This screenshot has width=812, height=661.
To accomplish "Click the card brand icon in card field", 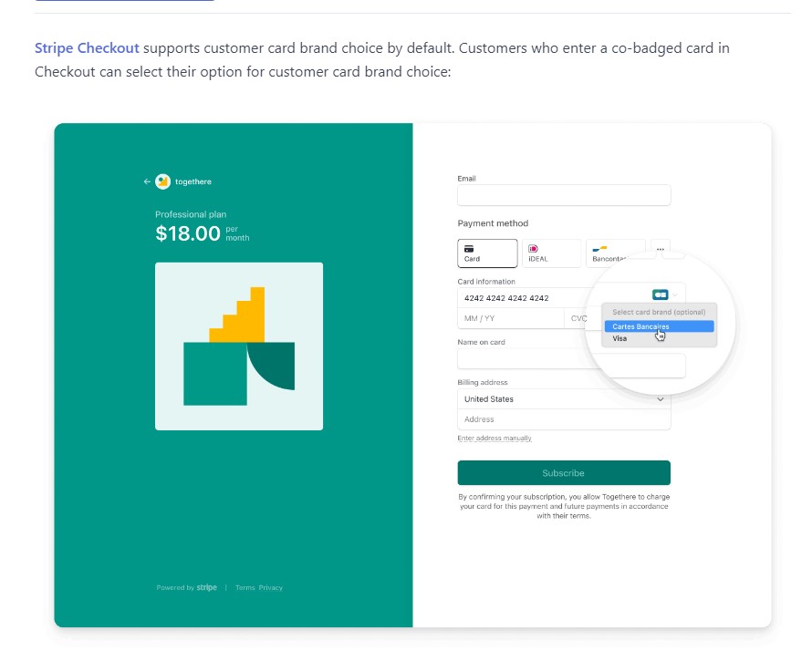I will coord(661,294).
